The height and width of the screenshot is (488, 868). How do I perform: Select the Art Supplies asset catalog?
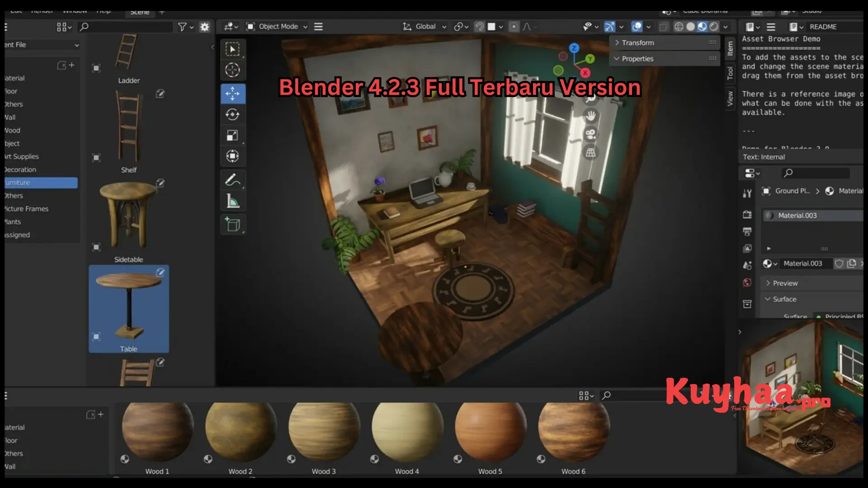(x=41, y=156)
